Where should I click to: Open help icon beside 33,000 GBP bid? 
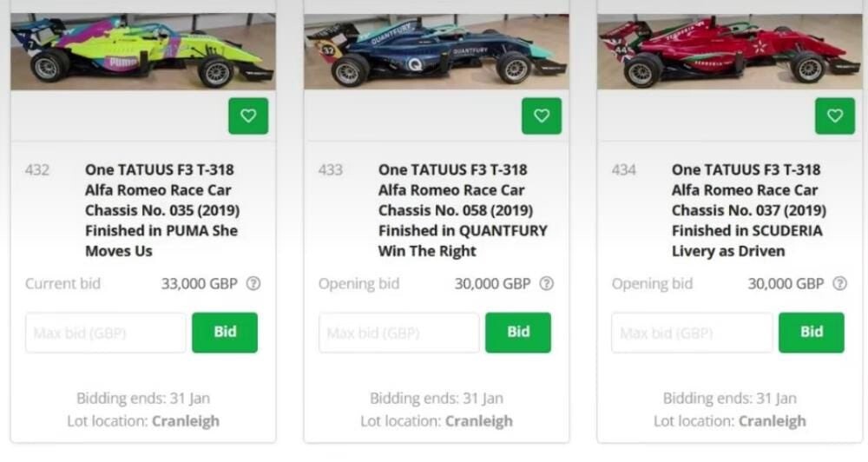pos(253,284)
